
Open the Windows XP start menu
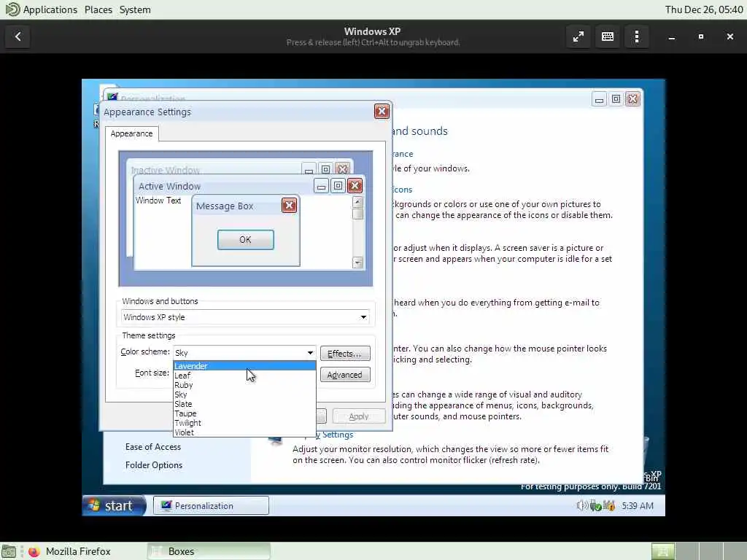114,506
